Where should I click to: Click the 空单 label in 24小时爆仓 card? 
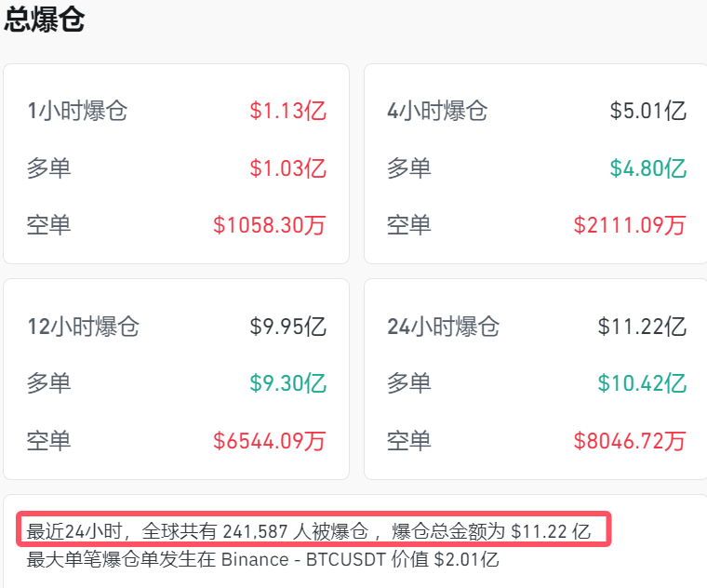click(x=409, y=440)
